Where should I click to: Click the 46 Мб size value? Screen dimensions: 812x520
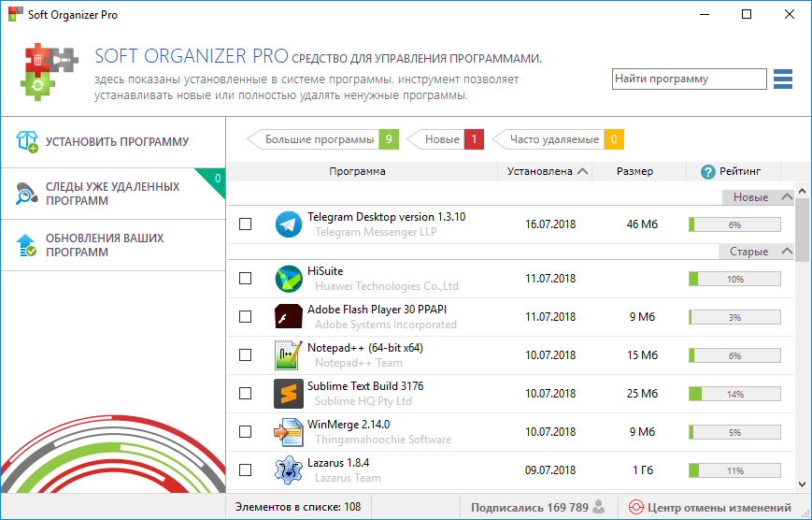pyautogui.click(x=642, y=224)
